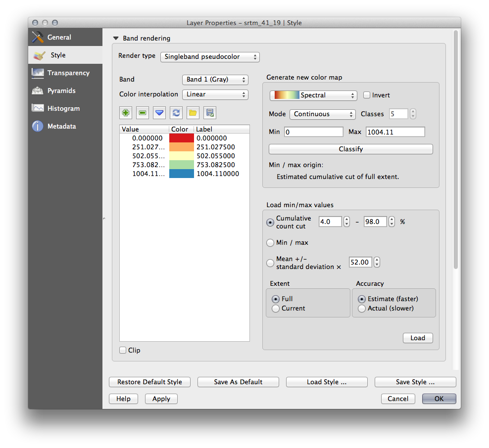Click the Classify button
The image size is (489, 448).
pyautogui.click(x=350, y=149)
